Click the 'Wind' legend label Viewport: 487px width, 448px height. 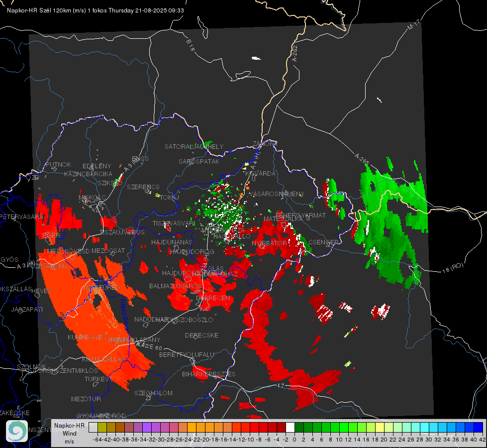coord(69,433)
